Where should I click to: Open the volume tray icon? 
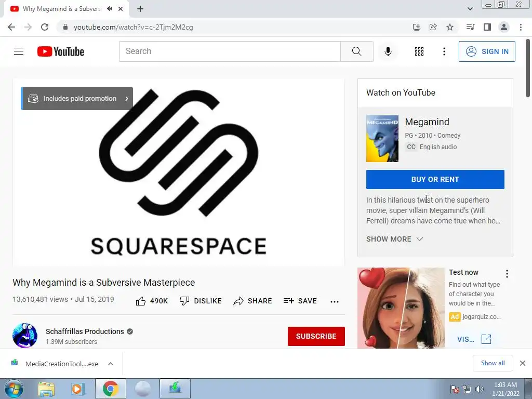click(x=480, y=389)
